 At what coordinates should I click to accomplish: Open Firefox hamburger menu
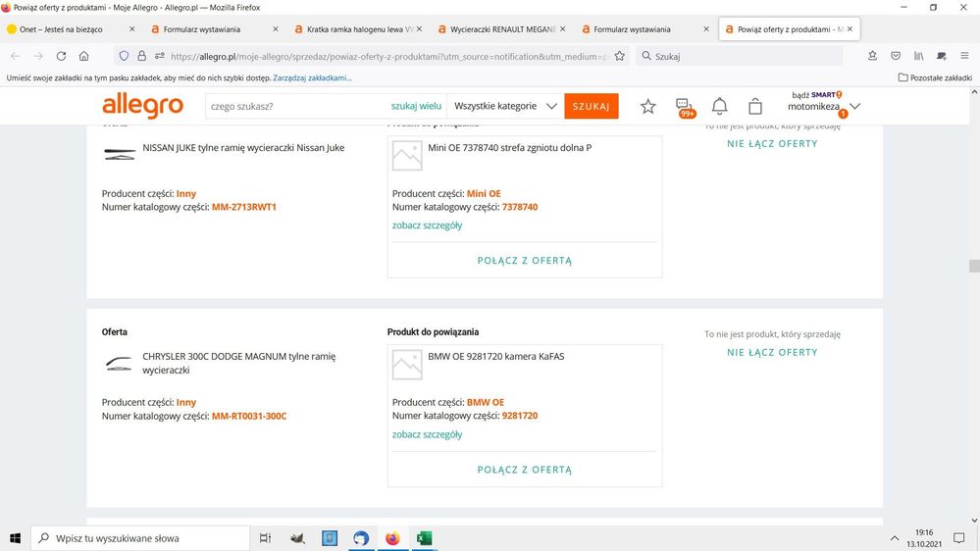click(965, 56)
